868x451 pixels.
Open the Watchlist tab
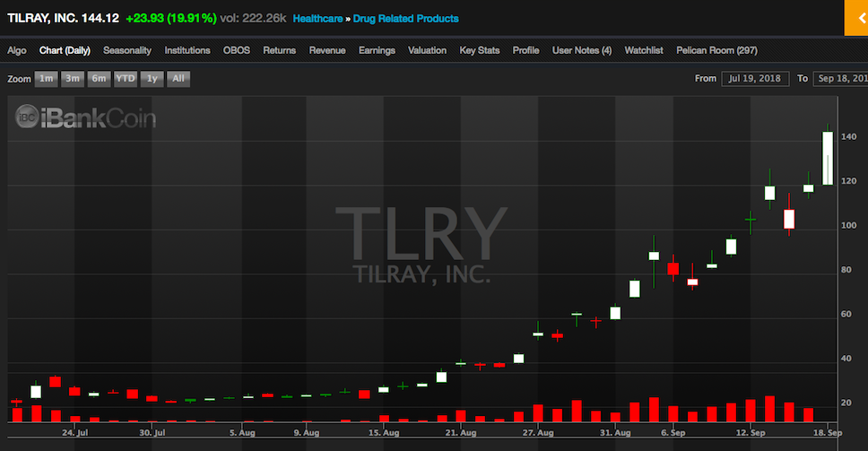644,50
